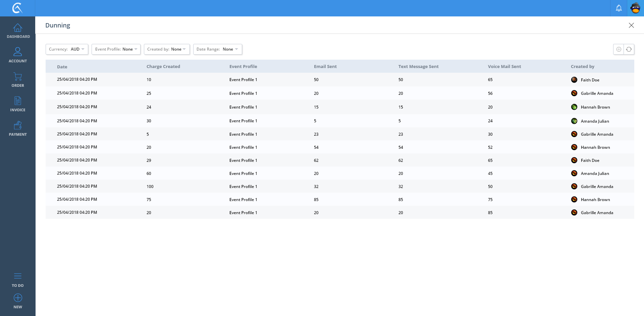Click the Email Sent column header
Screen dimensions: 644x316
point(325,66)
